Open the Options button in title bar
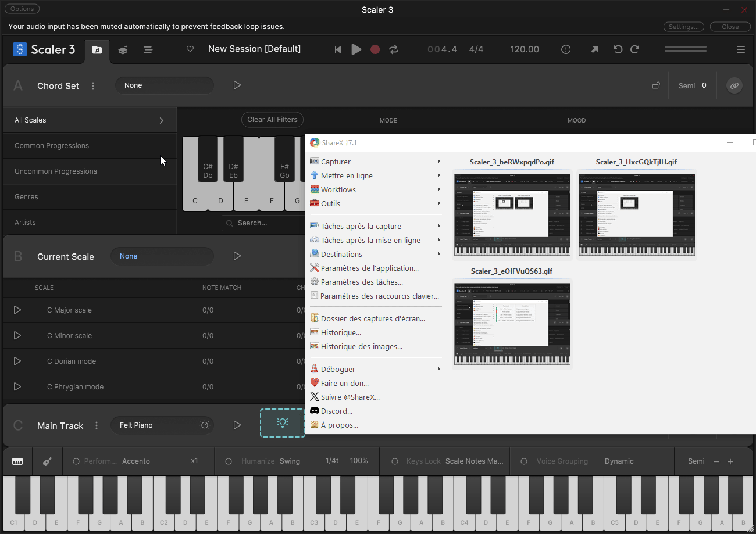This screenshot has height=534, width=756. tap(22, 9)
